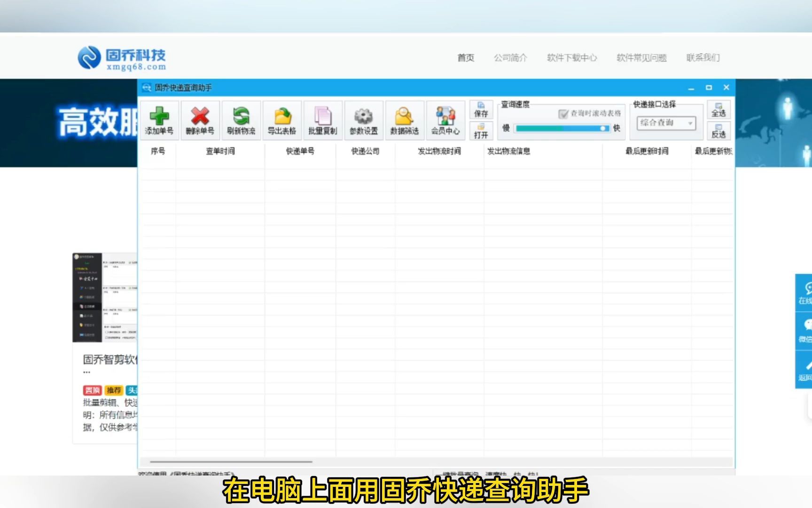This screenshot has width=812, height=508.
Task: Minimize the 固乔快递查询助手 window
Action: [691, 88]
